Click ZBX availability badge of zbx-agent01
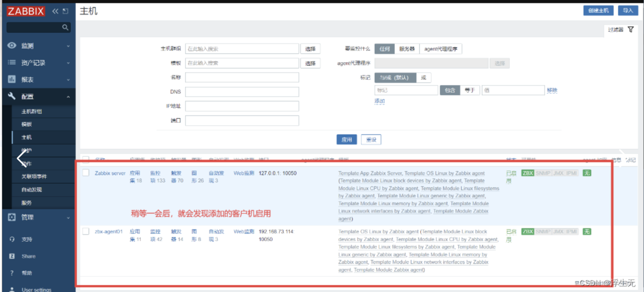Image resolution: width=644 pixels, height=292 pixels. pyautogui.click(x=527, y=232)
